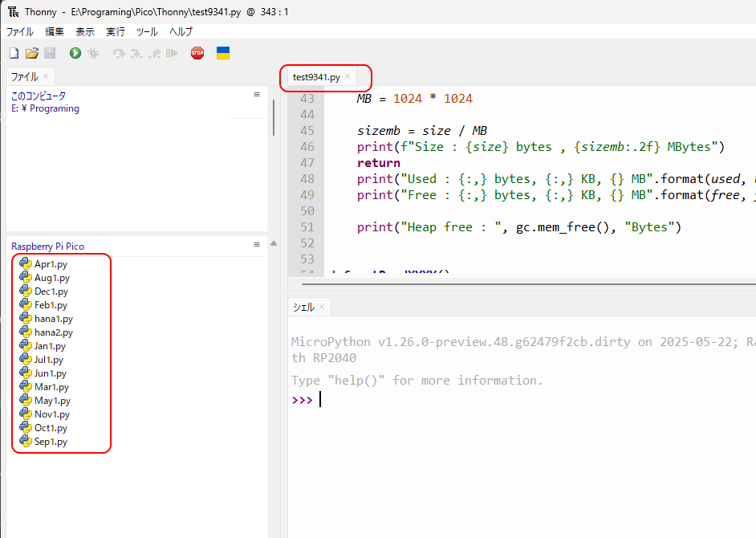Open ツール menu
The width and height of the screenshot is (756, 538).
point(147,32)
